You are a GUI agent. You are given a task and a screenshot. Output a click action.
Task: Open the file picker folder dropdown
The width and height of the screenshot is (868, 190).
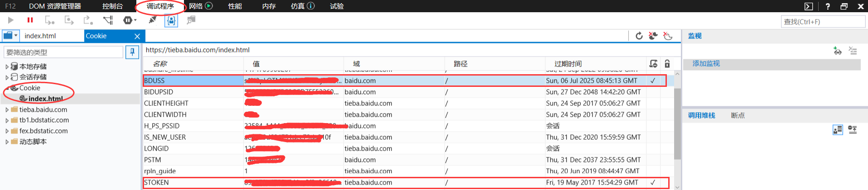click(x=10, y=35)
